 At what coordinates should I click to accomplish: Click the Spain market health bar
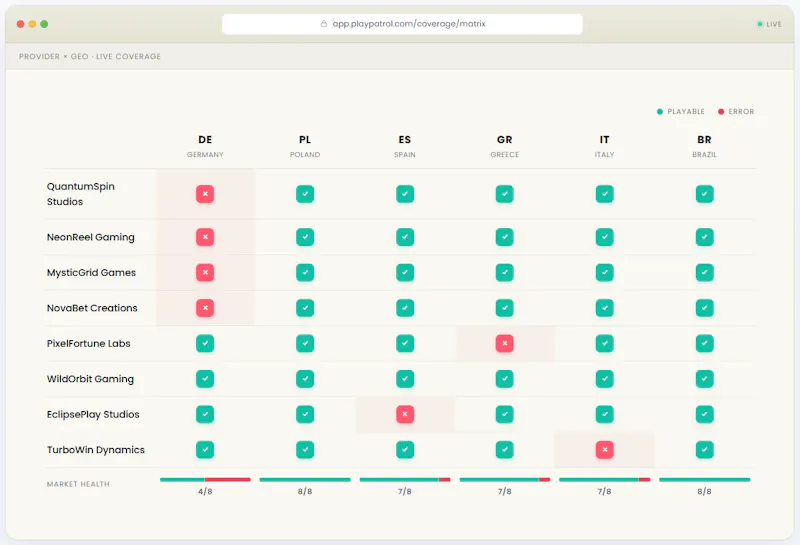[405, 480]
